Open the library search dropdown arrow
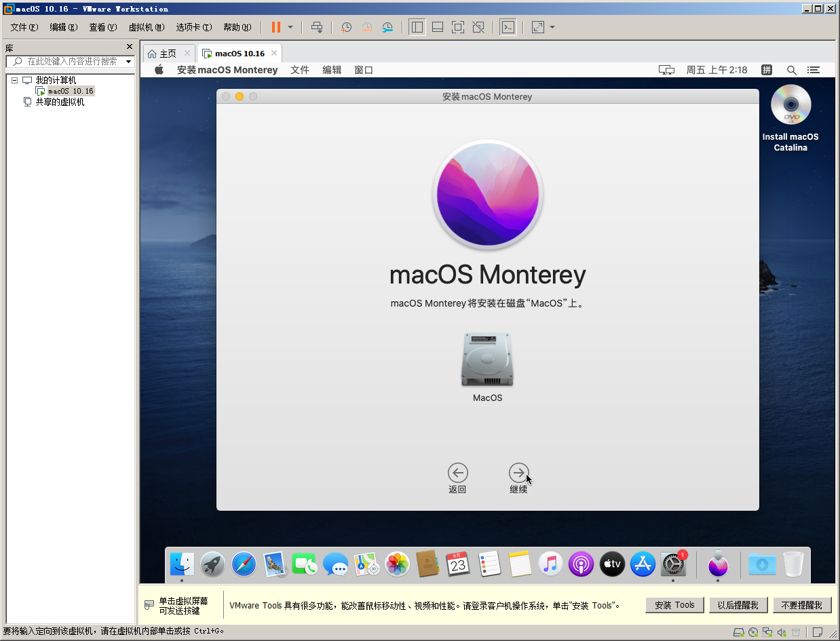The image size is (840, 641). (128, 62)
